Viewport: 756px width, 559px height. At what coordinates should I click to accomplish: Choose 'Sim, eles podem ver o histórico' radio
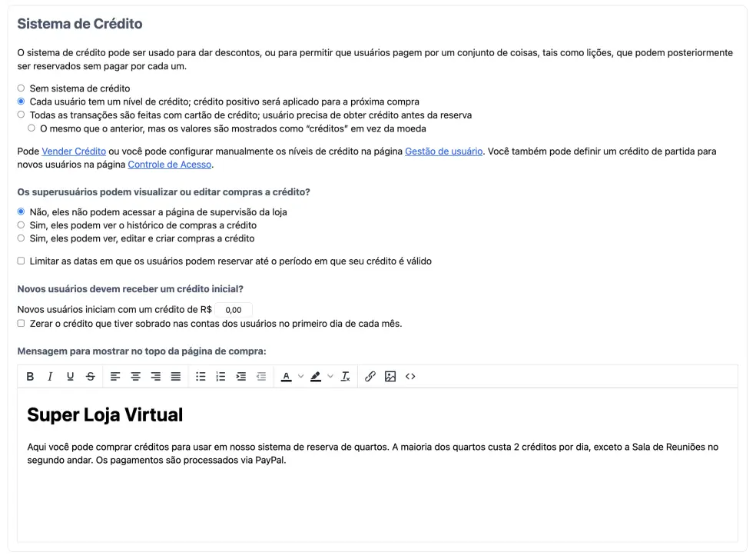[x=21, y=225]
